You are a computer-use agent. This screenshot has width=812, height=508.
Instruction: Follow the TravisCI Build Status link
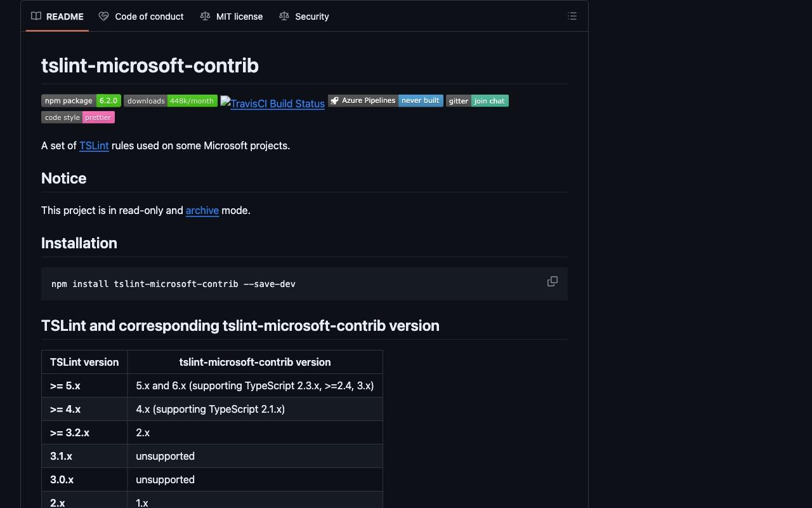click(273, 103)
